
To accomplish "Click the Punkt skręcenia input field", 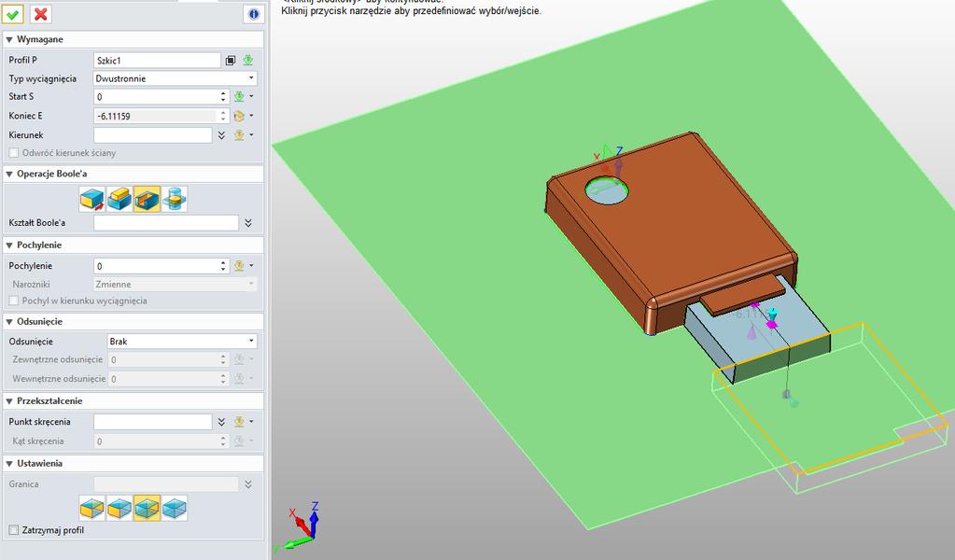I will [x=153, y=422].
